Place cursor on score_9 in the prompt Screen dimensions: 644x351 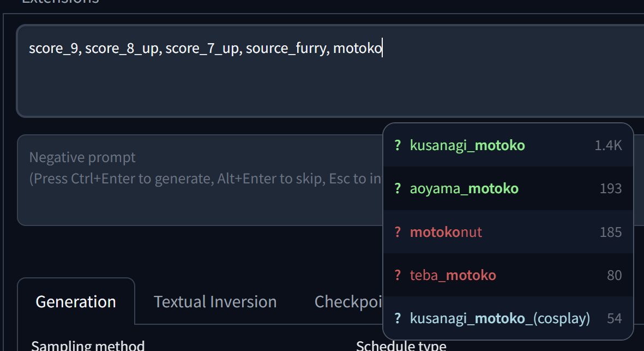(53, 49)
